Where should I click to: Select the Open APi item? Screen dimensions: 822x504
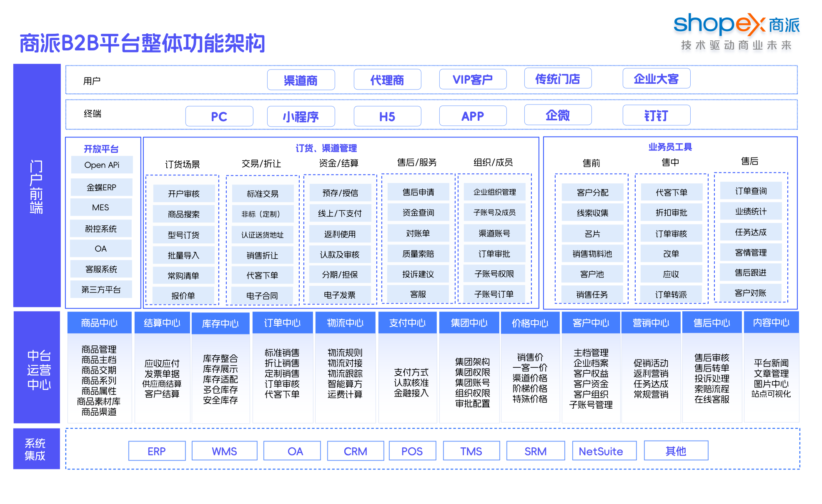pos(102,165)
